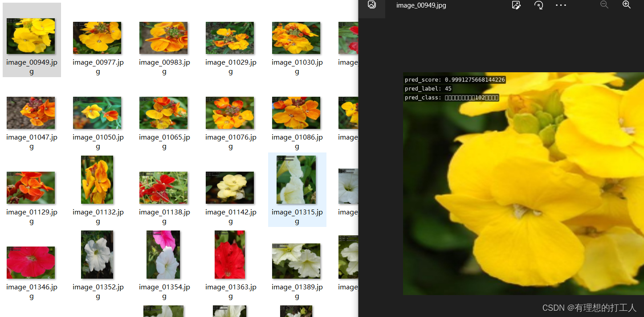Click the photo viewer image icon

pyautogui.click(x=372, y=5)
